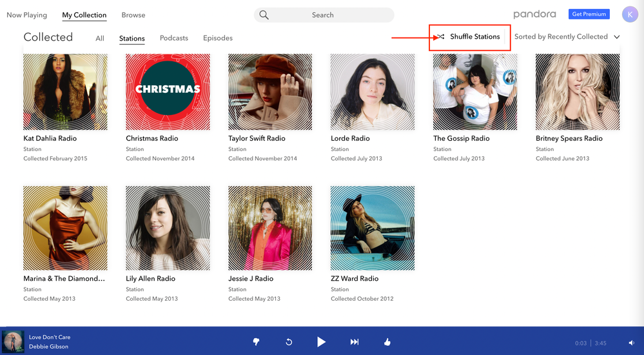This screenshot has width=644, height=355.
Task: Mute audio with the volume icon
Action: coord(632,343)
